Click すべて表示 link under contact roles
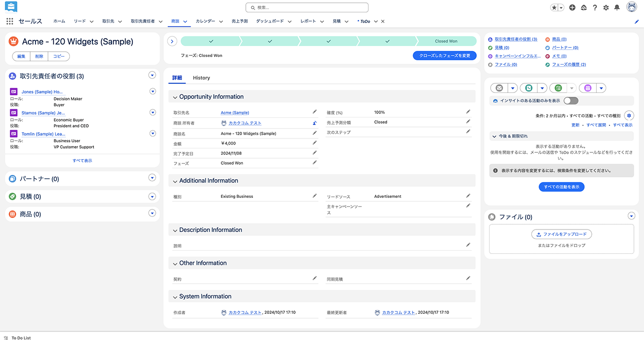 (x=82, y=161)
